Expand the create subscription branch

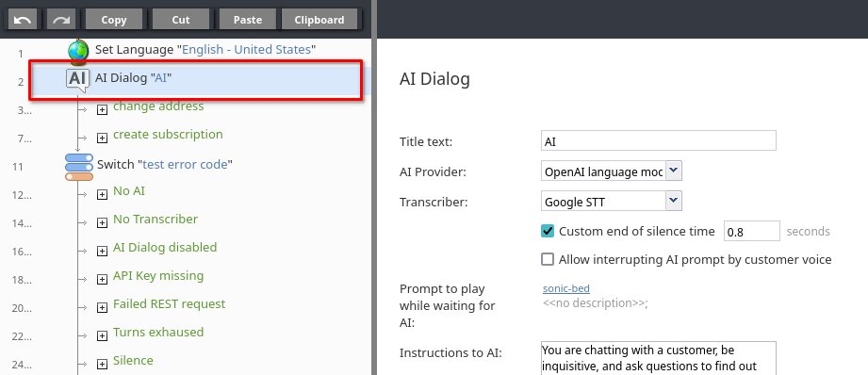click(x=102, y=138)
